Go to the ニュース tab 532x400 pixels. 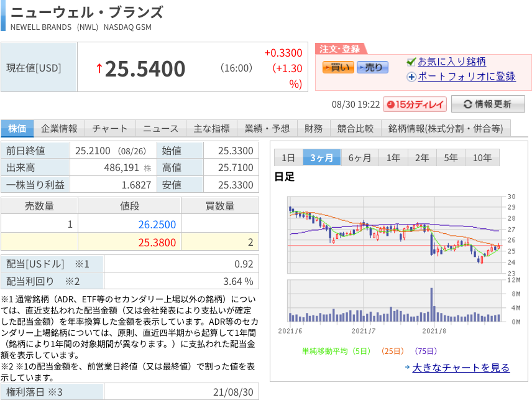[x=161, y=128]
